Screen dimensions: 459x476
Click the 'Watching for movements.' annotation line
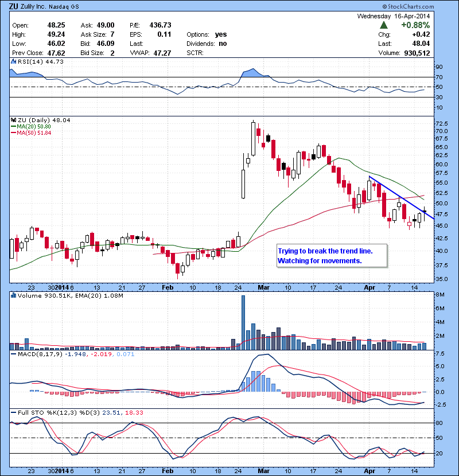320,261
